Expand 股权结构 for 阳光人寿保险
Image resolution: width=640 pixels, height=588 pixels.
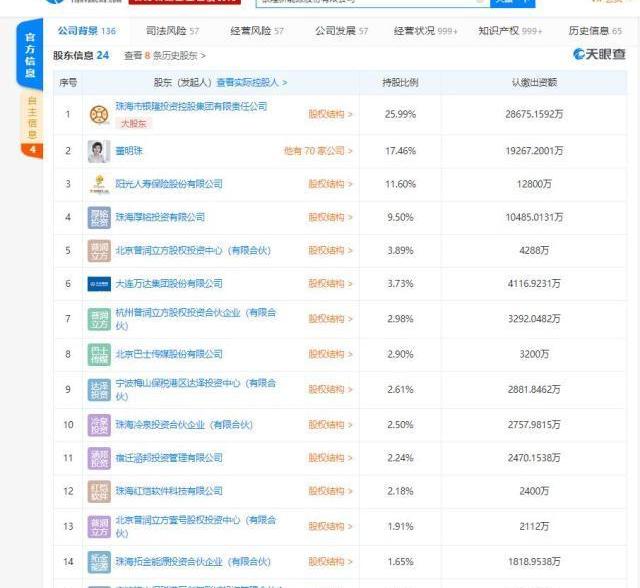[330, 184]
